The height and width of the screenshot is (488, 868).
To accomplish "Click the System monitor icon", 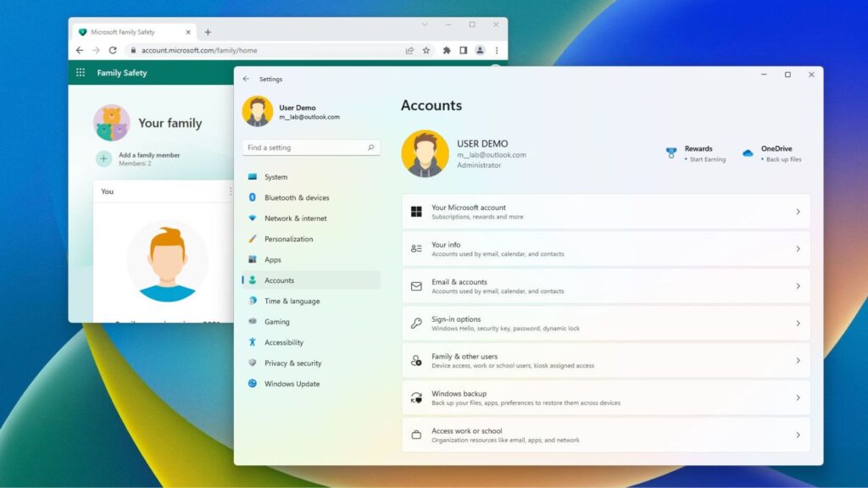I will 253,176.
